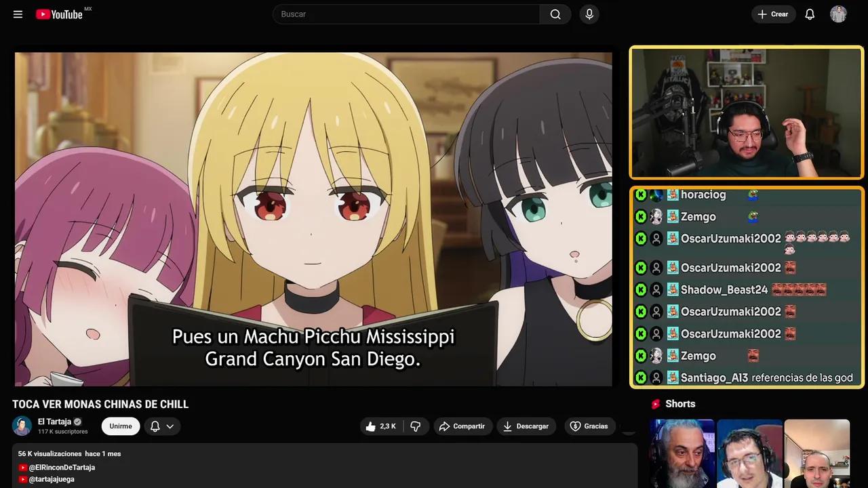Click the 117 K suscriptores text

63,432
